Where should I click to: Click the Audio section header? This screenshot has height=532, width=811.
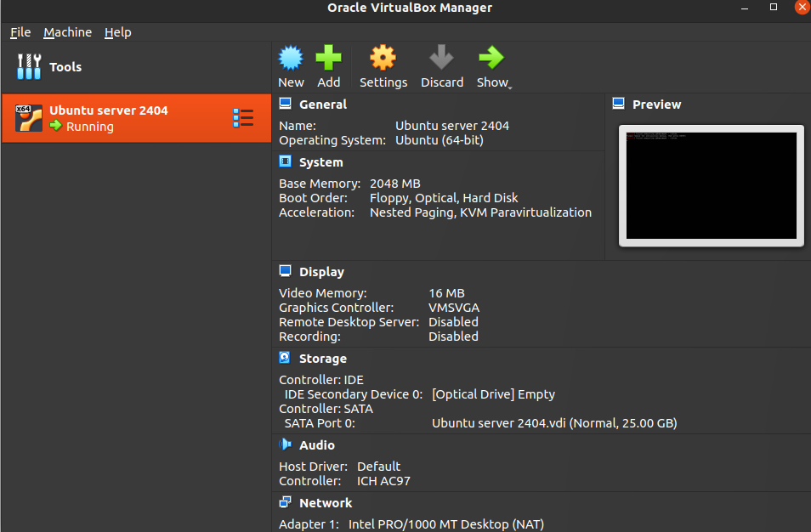(316, 445)
